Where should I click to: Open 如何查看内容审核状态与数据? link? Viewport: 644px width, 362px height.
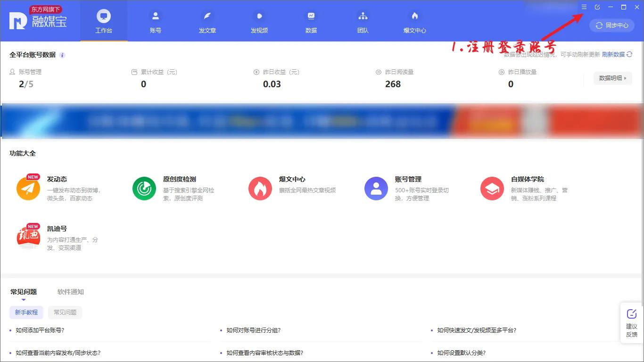(265, 353)
